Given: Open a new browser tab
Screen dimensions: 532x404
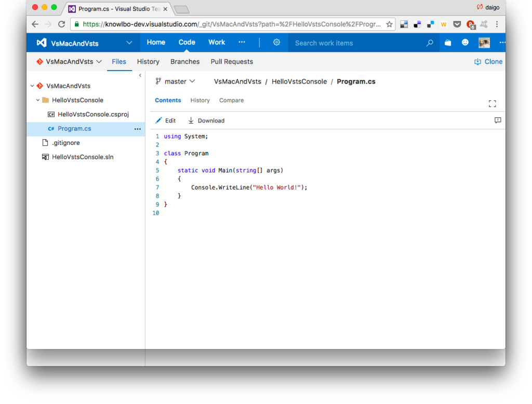Looking at the screenshot, I should (x=182, y=9).
